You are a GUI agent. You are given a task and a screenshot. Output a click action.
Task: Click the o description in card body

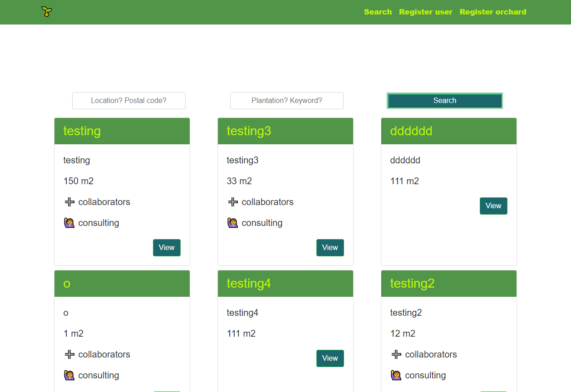tap(66, 313)
